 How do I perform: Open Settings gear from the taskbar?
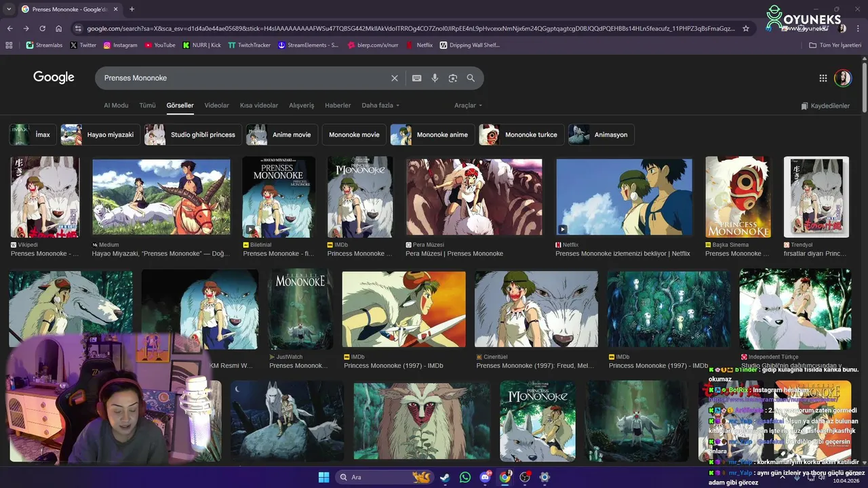click(545, 477)
